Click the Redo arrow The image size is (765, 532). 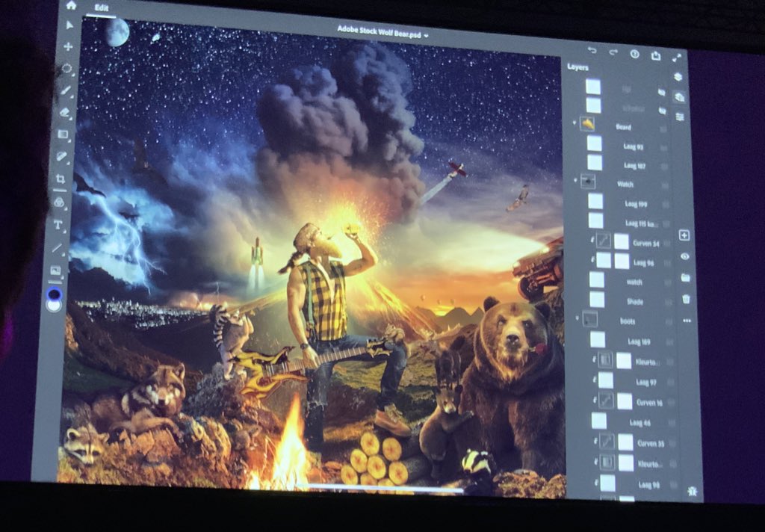[613, 52]
